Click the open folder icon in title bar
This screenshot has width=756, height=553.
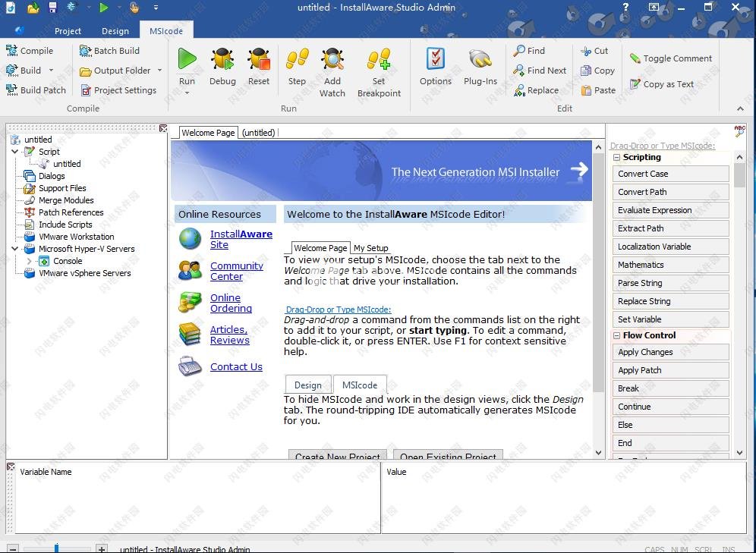33,8
